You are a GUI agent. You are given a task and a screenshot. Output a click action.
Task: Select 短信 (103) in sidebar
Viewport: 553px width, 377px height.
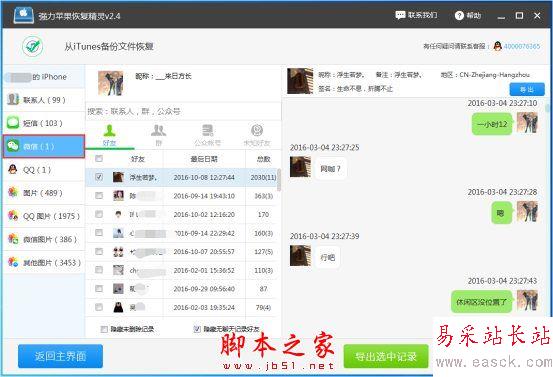(44, 123)
